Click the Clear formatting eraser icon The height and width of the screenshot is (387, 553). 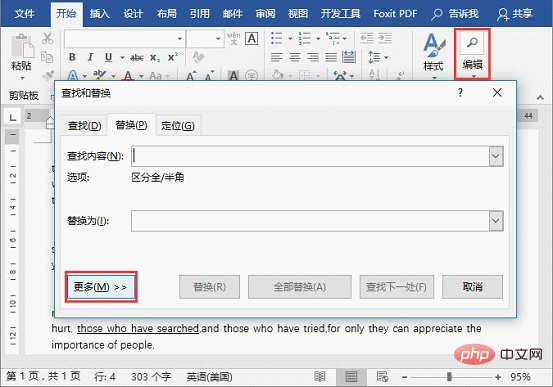point(199,57)
